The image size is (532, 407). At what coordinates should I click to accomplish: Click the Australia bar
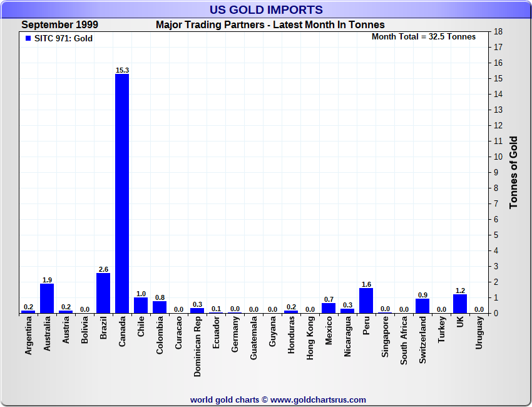(47, 298)
